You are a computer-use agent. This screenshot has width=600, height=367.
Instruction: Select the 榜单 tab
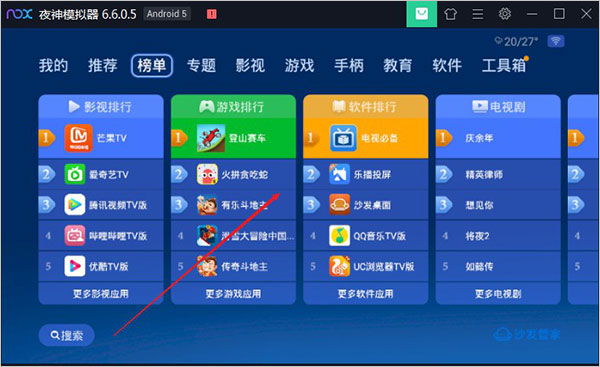152,65
